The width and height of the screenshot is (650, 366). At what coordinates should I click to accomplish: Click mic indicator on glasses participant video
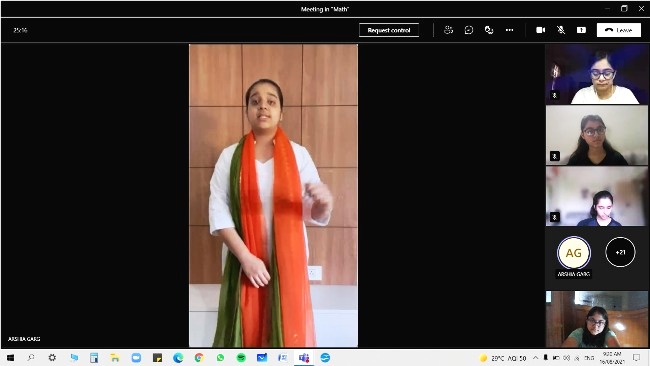coord(555,156)
